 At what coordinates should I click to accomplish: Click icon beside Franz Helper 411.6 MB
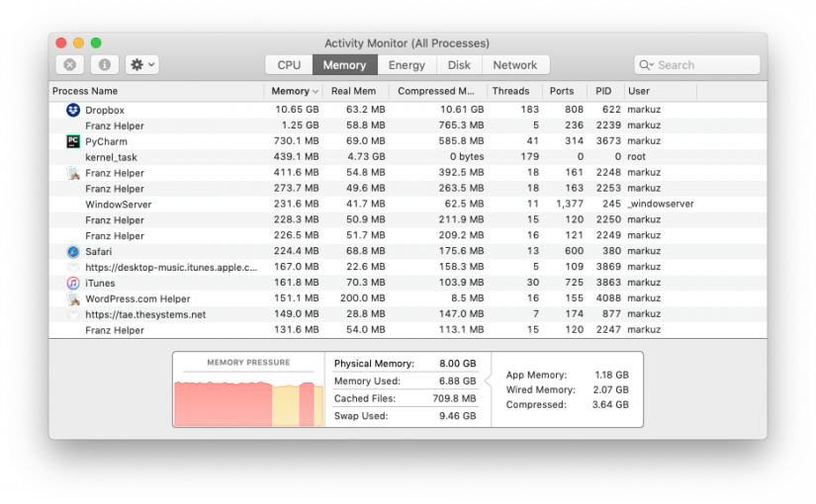[73, 173]
